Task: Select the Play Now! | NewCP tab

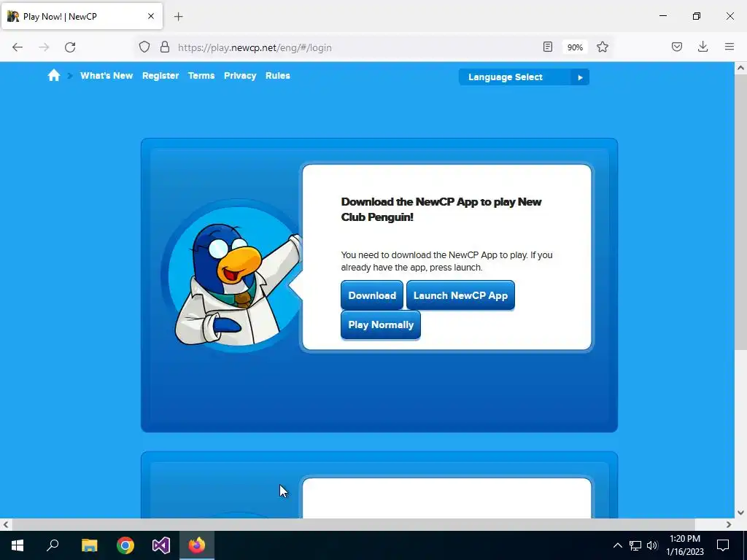Action: [82, 16]
